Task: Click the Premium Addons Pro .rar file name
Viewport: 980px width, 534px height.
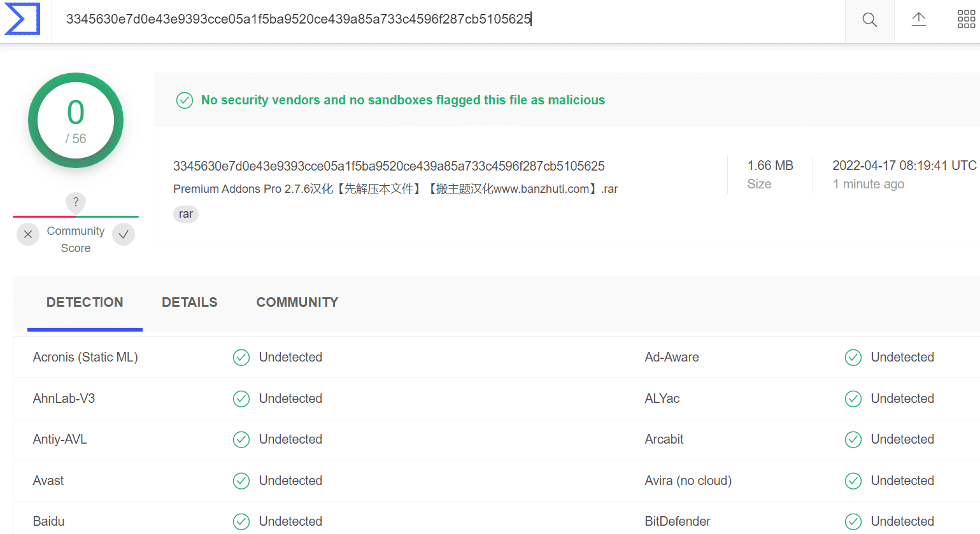Action: coord(395,189)
